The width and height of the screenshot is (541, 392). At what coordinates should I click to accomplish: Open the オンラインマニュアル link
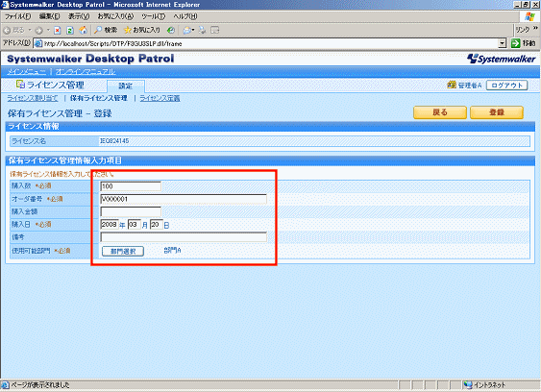pyautogui.click(x=86, y=72)
